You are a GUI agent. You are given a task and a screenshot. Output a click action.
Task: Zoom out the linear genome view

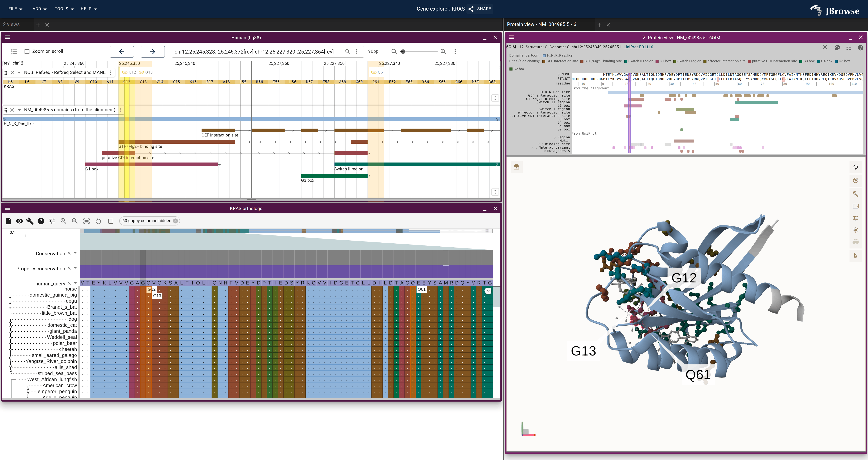pos(394,51)
